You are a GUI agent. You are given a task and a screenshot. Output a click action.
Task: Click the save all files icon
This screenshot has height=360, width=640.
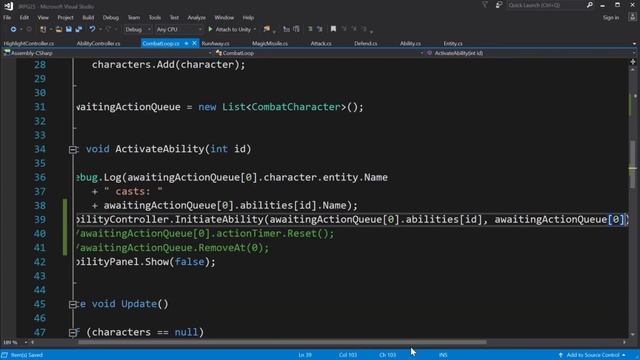click(x=79, y=29)
